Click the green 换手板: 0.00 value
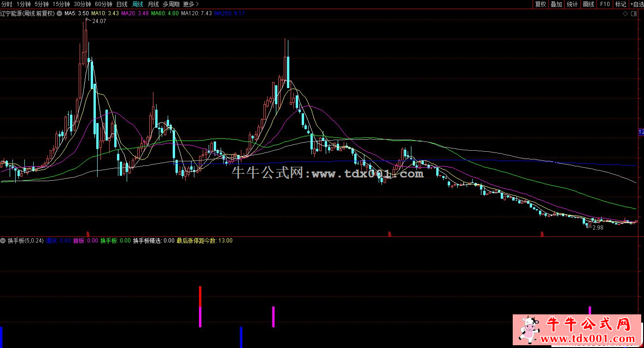Image resolution: width=644 pixels, height=348 pixels. point(116,241)
